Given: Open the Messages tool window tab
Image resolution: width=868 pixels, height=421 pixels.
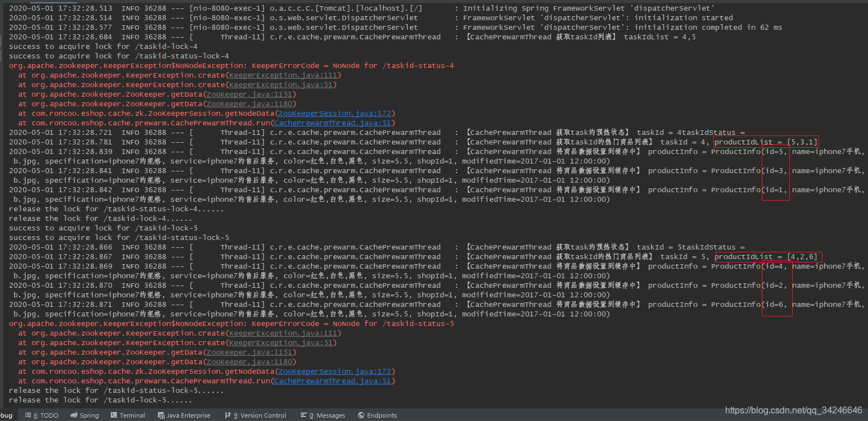Looking at the screenshot, I should pos(323,415).
